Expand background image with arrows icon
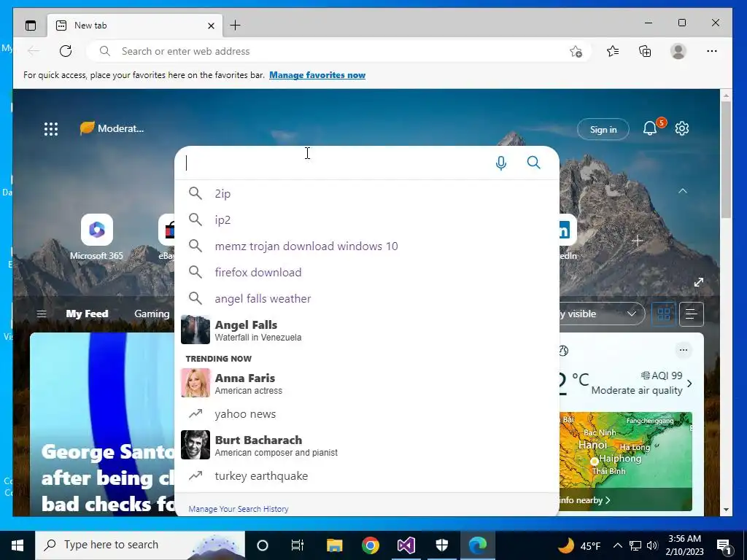The image size is (747, 560). [698, 282]
